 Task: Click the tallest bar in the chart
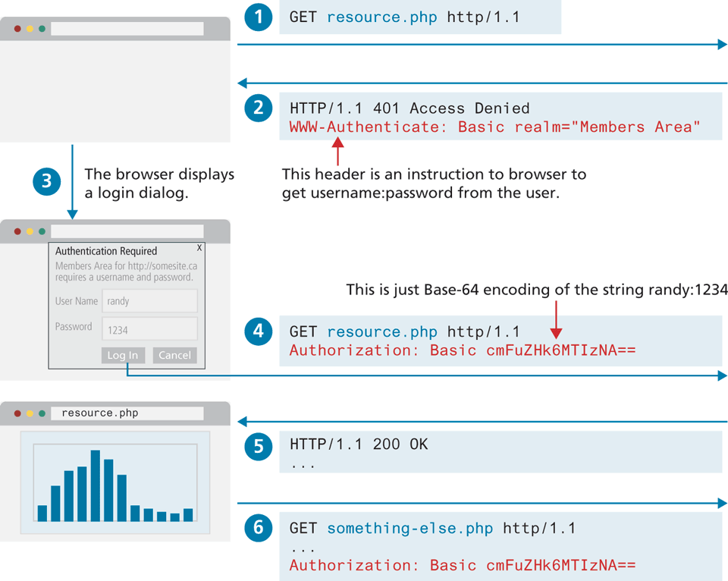point(96,485)
